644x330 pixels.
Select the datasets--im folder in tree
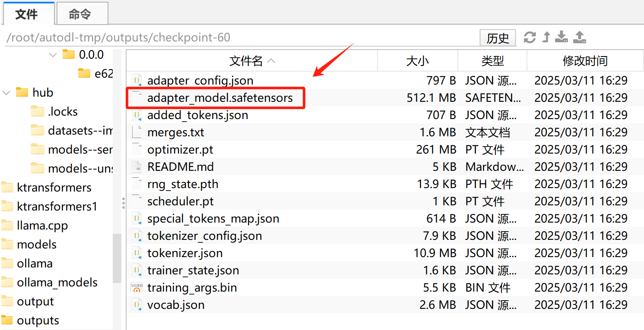point(72,130)
